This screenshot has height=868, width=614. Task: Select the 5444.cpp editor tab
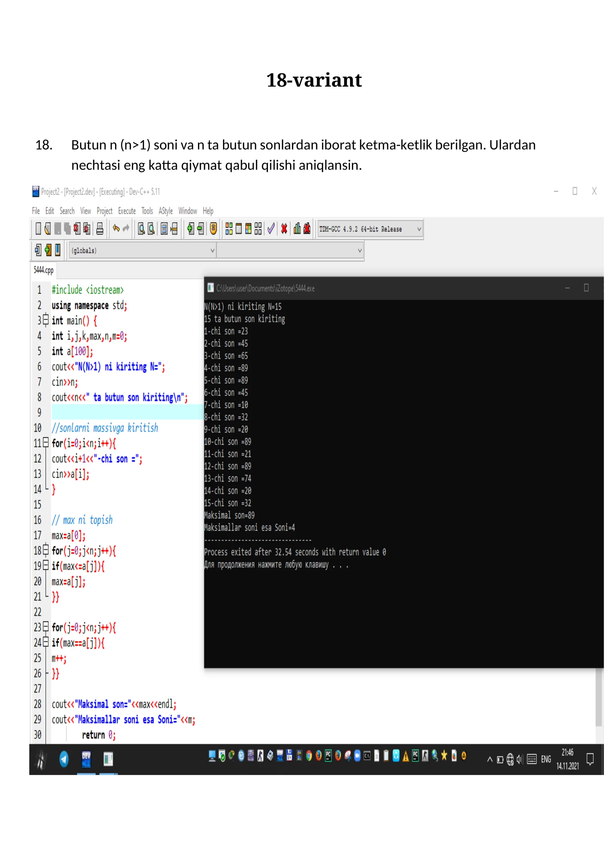pos(43,270)
